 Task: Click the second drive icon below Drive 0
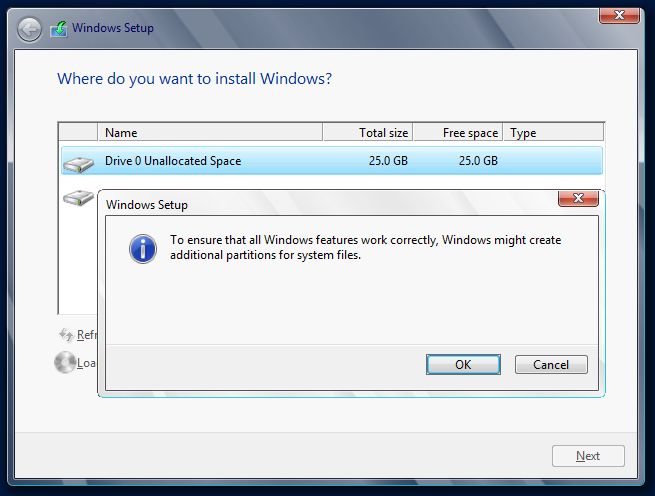[x=77, y=198]
